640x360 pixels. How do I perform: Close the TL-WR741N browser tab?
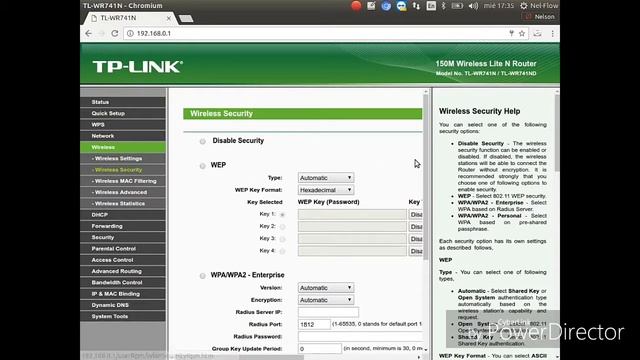pos(169,18)
